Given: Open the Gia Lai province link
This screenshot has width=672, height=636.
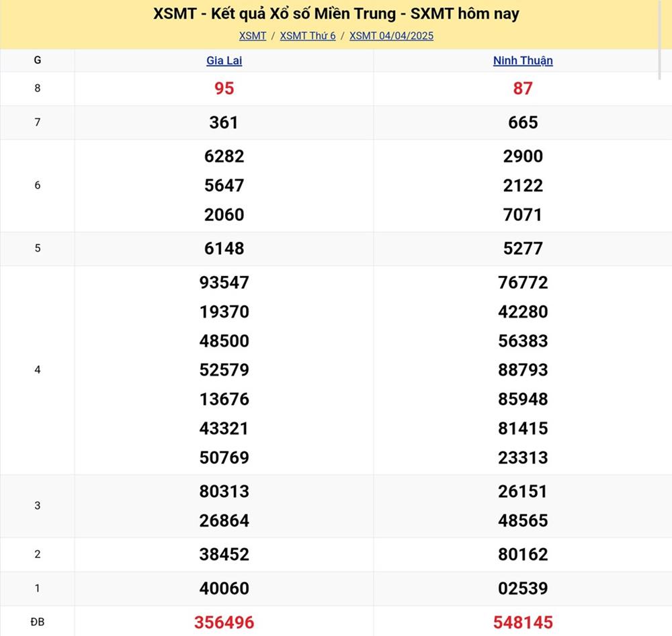Looking at the screenshot, I should (x=224, y=60).
